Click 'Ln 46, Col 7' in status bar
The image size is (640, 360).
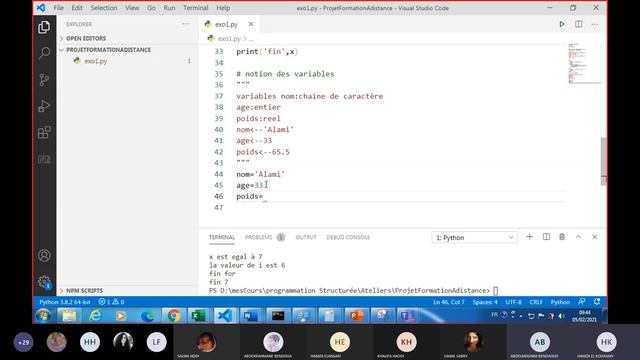[x=449, y=302]
